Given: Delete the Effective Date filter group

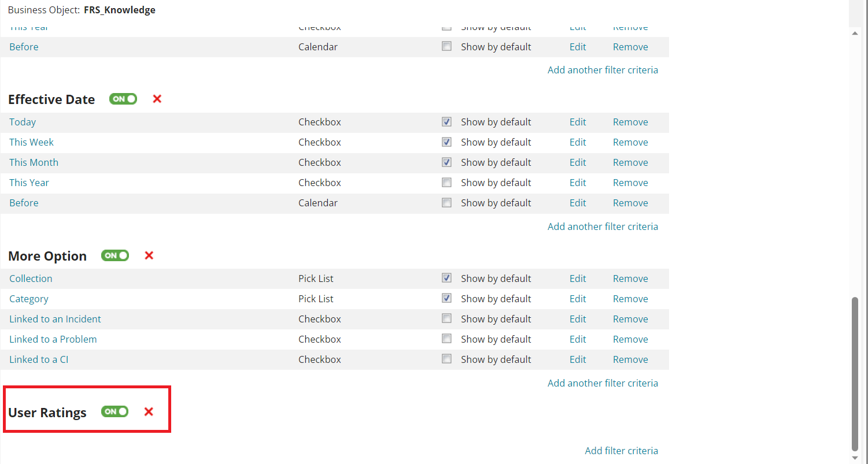Looking at the screenshot, I should 157,99.
